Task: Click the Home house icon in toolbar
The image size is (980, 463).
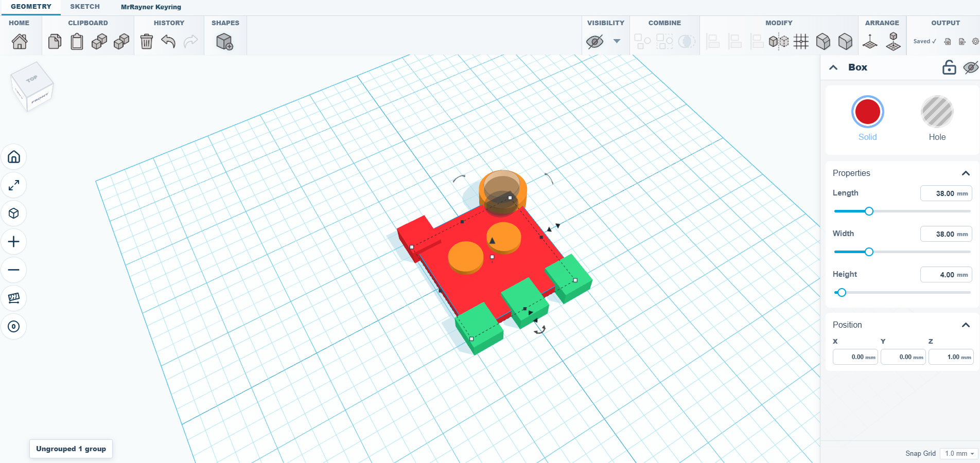Action: [x=20, y=41]
